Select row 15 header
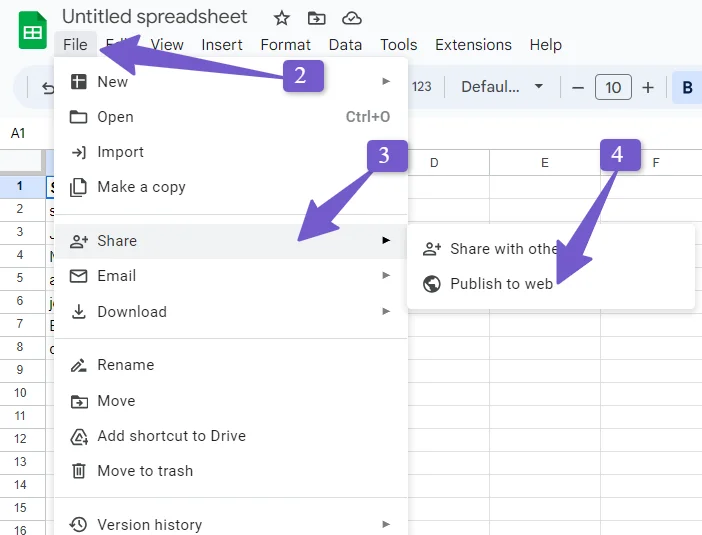 [x=20, y=508]
